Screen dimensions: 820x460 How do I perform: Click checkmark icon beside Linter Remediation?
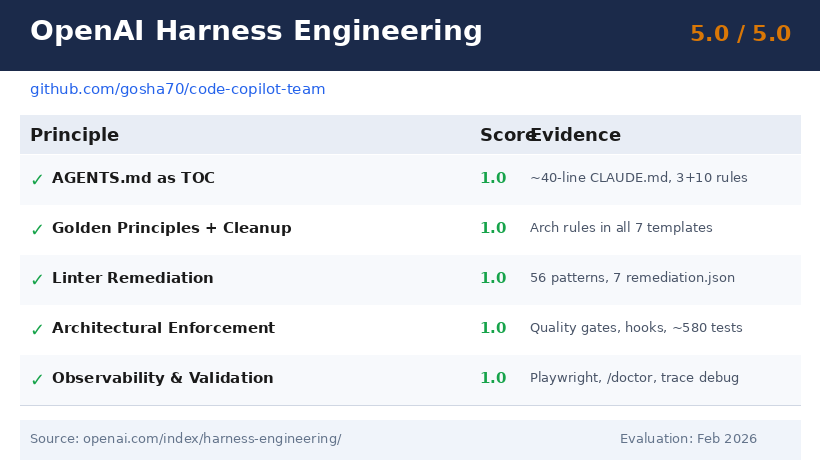pyautogui.click(x=37, y=280)
